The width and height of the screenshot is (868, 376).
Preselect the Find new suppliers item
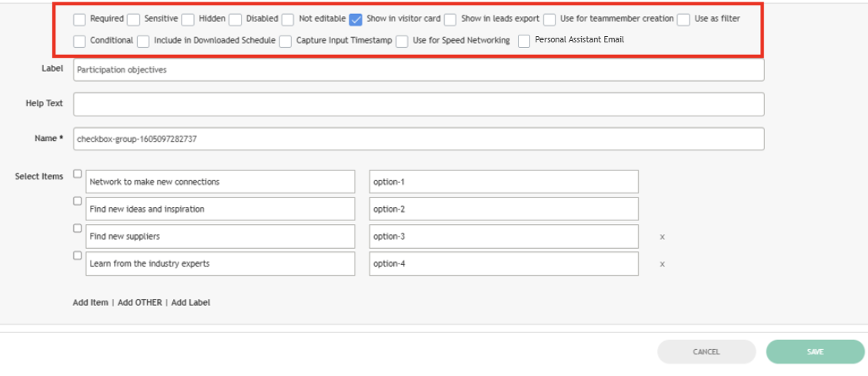[77, 228]
